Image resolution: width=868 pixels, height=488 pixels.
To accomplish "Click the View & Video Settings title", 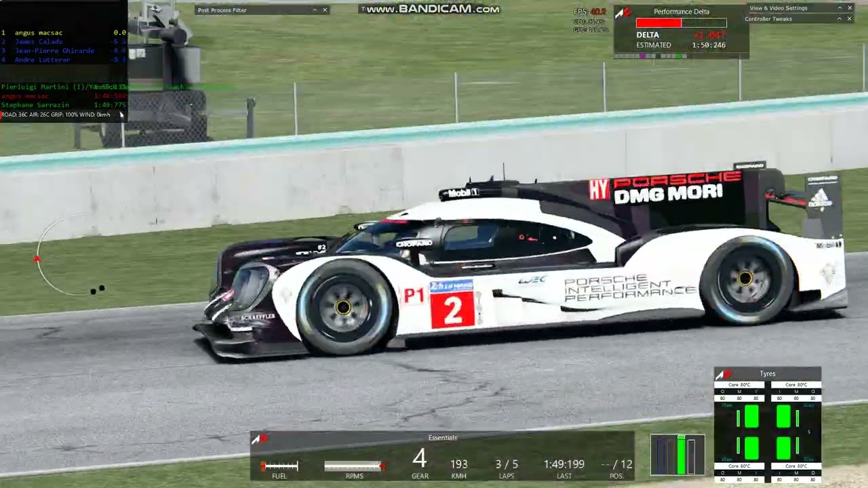I will click(778, 8).
